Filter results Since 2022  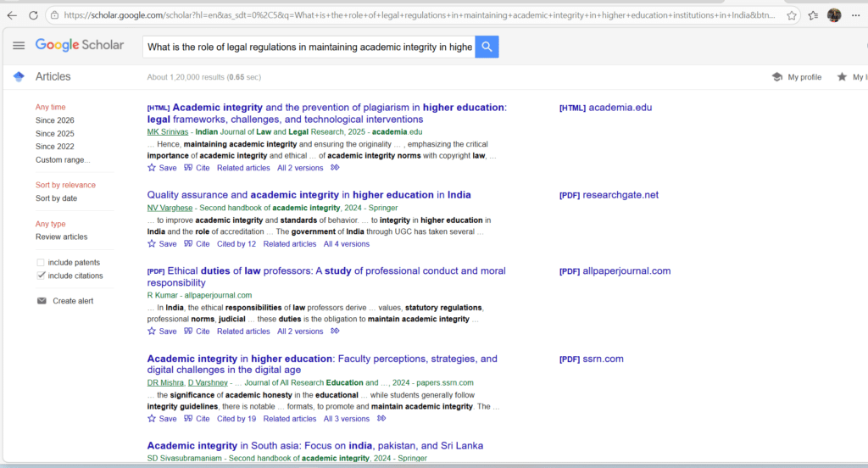pyautogui.click(x=55, y=146)
